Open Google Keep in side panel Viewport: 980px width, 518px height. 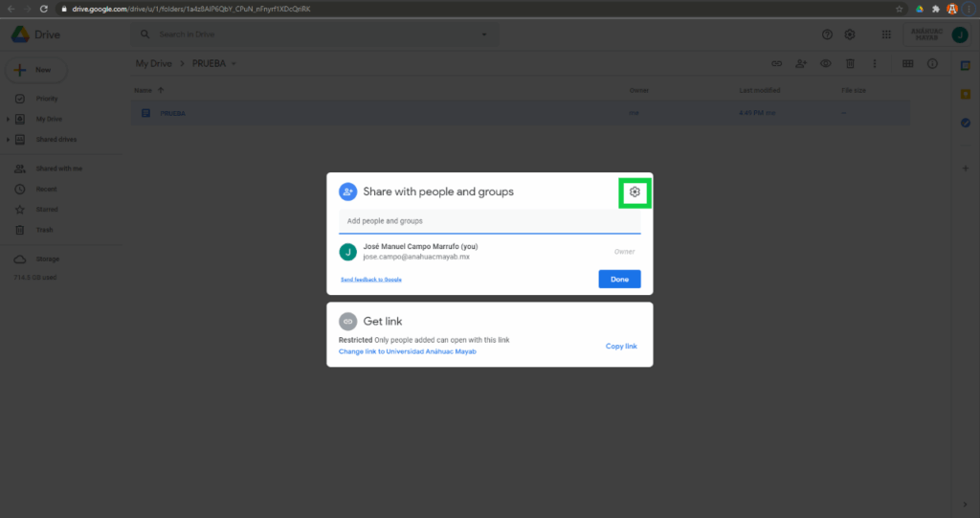click(966, 94)
